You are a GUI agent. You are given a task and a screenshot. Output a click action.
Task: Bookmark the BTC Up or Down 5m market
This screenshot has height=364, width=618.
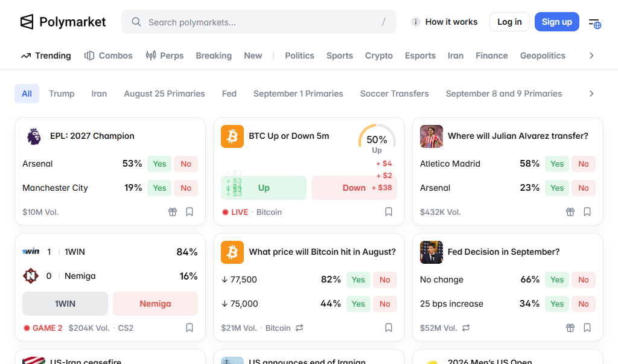[389, 212]
